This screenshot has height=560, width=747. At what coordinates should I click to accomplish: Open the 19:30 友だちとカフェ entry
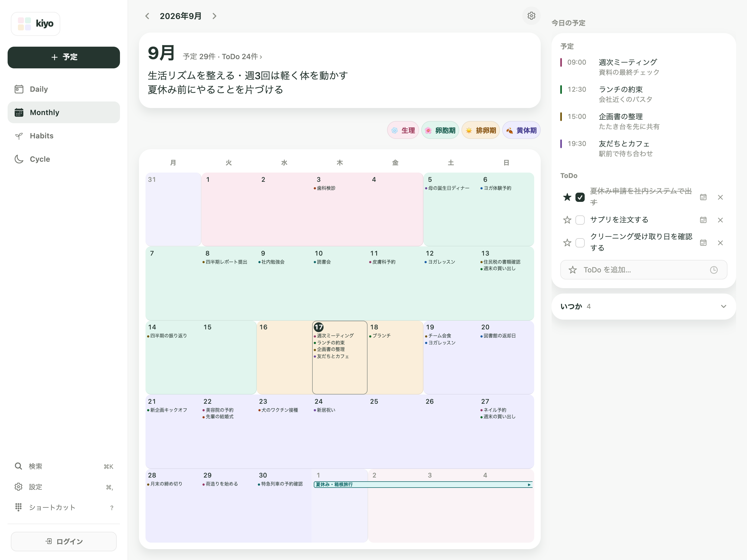(644, 148)
